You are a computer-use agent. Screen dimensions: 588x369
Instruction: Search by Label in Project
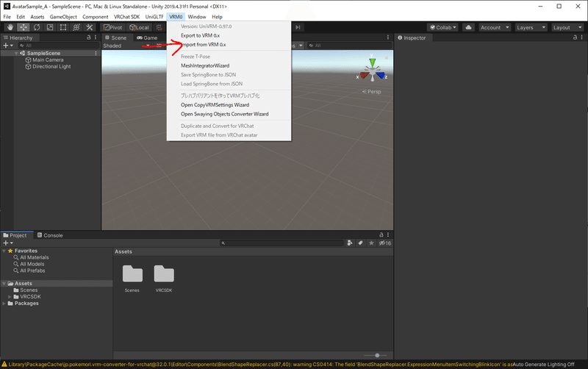click(x=360, y=243)
